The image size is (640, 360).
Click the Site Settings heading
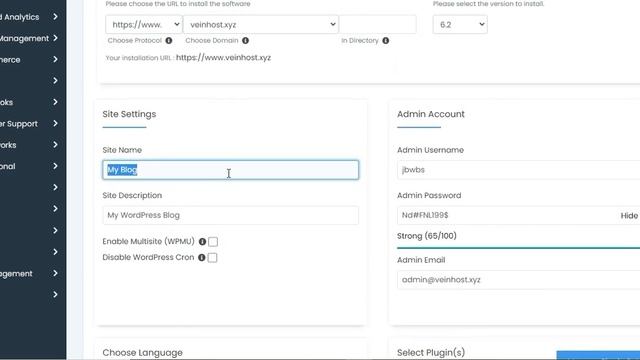point(129,114)
